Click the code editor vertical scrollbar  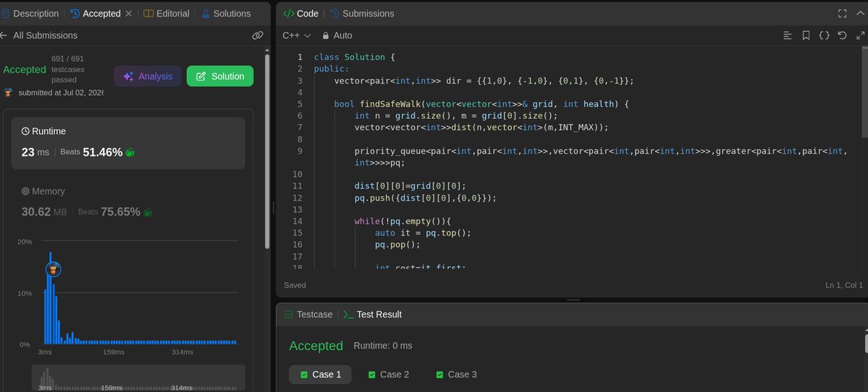pyautogui.click(x=864, y=91)
